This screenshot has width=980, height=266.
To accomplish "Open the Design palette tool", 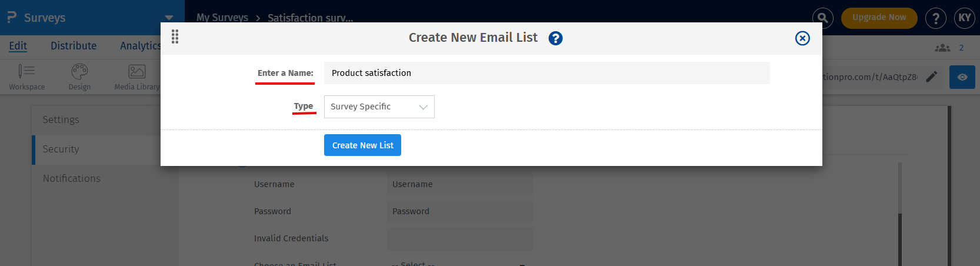I will pyautogui.click(x=79, y=77).
